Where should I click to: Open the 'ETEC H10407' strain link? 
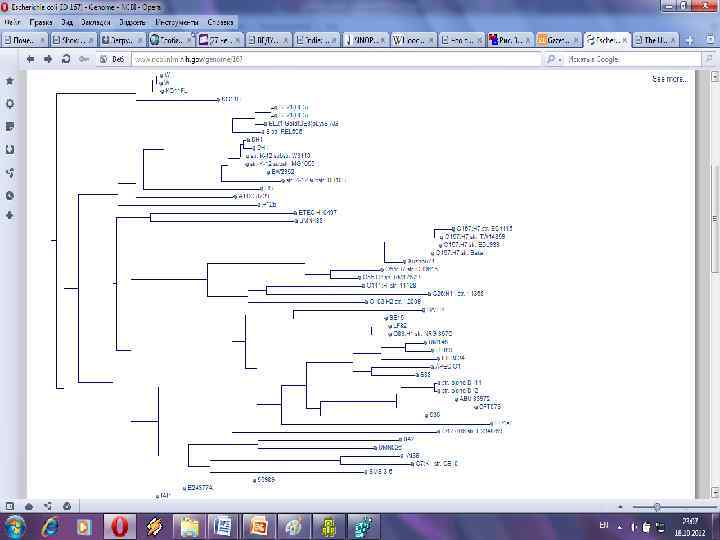[x=317, y=213]
